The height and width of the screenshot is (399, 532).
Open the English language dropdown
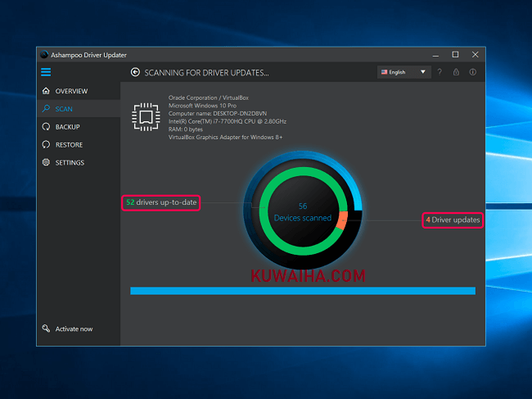point(404,72)
